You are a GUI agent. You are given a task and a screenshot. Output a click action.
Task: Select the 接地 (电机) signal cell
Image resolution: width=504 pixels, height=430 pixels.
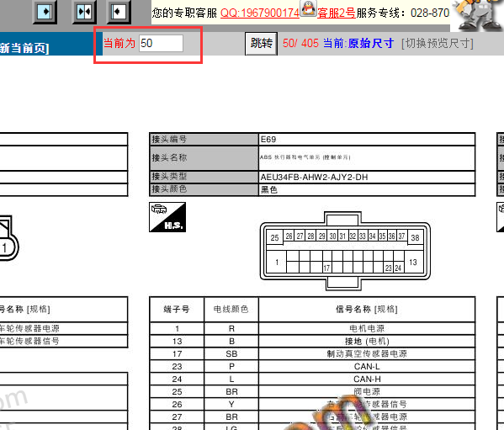[x=367, y=342]
